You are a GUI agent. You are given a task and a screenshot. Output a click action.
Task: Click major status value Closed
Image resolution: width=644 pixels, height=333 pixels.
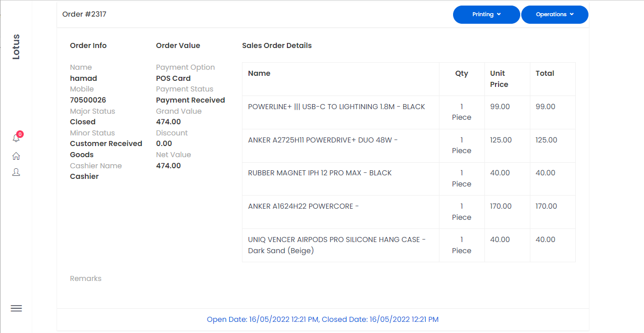(83, 122)
